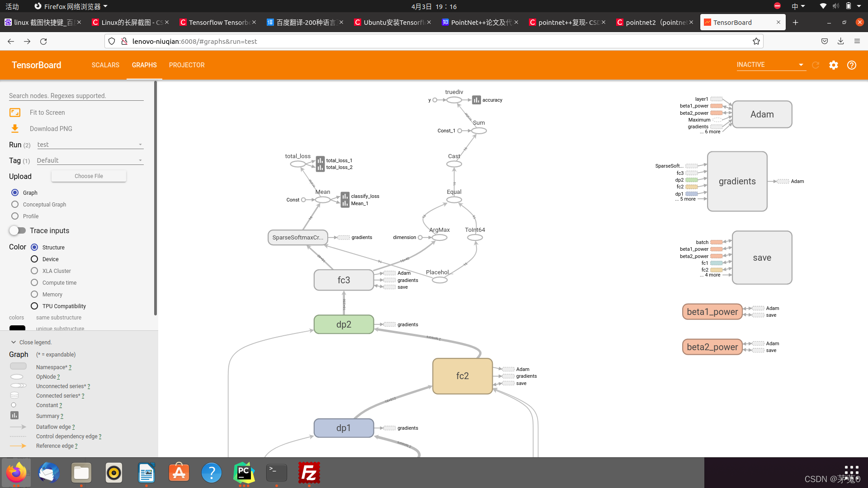Screen dimensions: 868x488
Task: Click the browser URL address bar
Action: click(434, 41)
